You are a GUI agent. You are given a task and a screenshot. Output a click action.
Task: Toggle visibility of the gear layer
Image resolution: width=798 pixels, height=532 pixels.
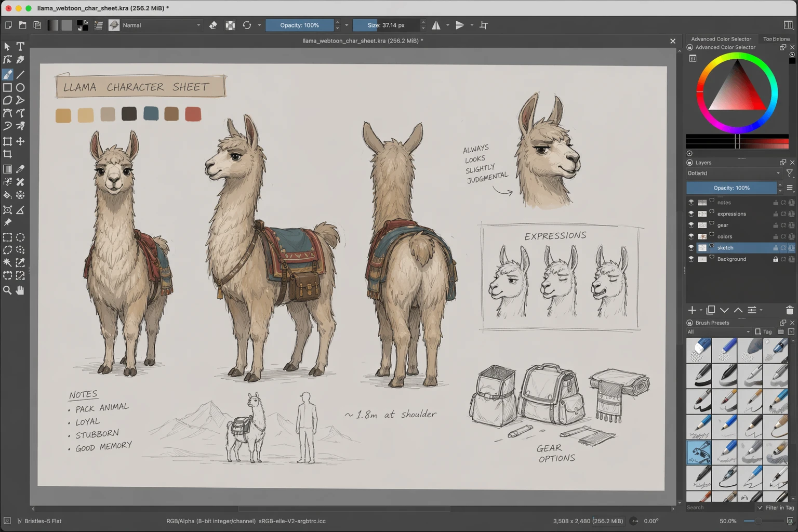691,225
